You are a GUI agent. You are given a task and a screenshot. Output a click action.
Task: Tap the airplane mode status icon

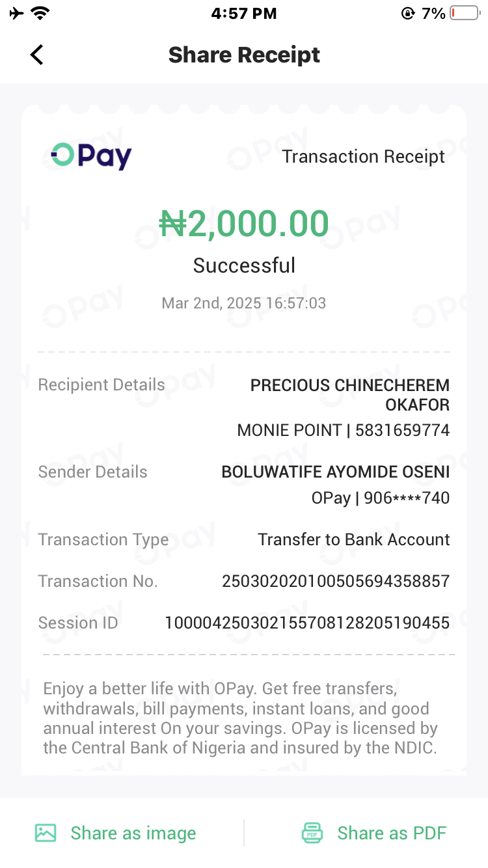(16, 13)
